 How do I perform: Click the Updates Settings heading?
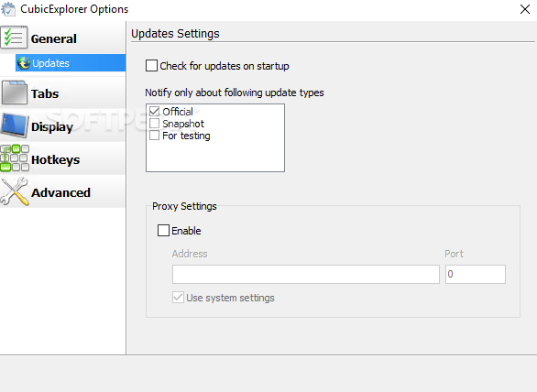coord(175,34)
